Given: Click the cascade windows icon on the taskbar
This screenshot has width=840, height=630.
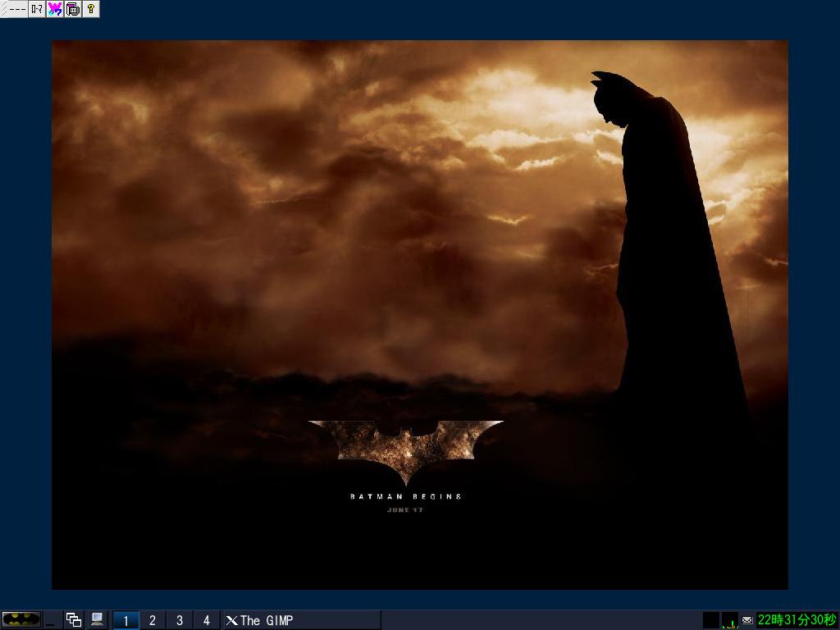Looking at the screenshot, I should coord(73,620).
